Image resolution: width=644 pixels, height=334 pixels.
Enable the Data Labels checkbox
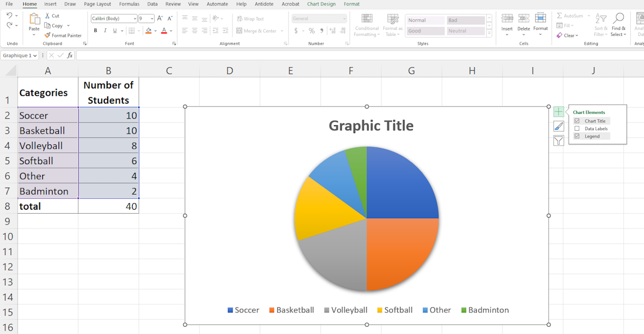577,129
